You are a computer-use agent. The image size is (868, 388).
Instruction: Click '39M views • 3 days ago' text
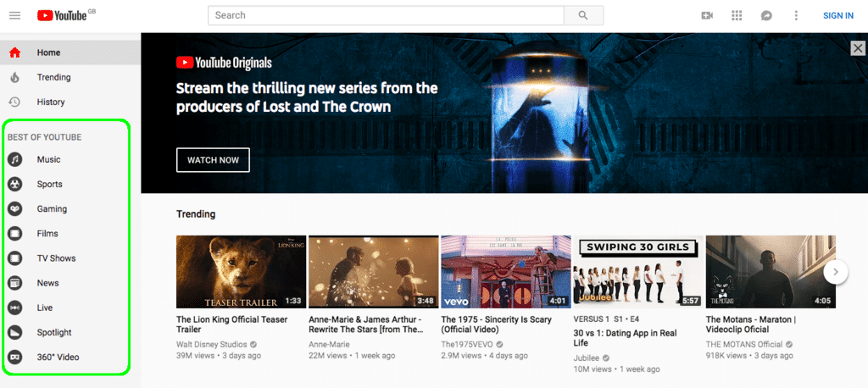click(x=219, y=356)
